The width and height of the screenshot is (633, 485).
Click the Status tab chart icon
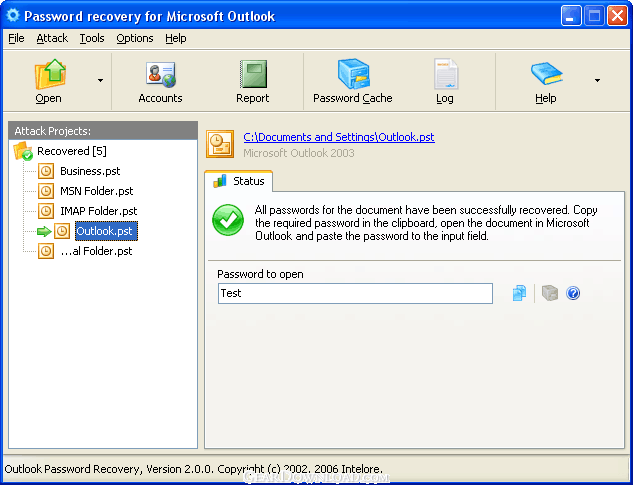[220, 181]
